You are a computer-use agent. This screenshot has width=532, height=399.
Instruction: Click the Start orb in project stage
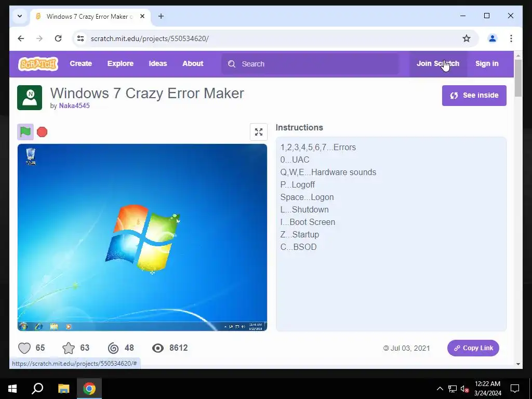click(x=23, y=326)
